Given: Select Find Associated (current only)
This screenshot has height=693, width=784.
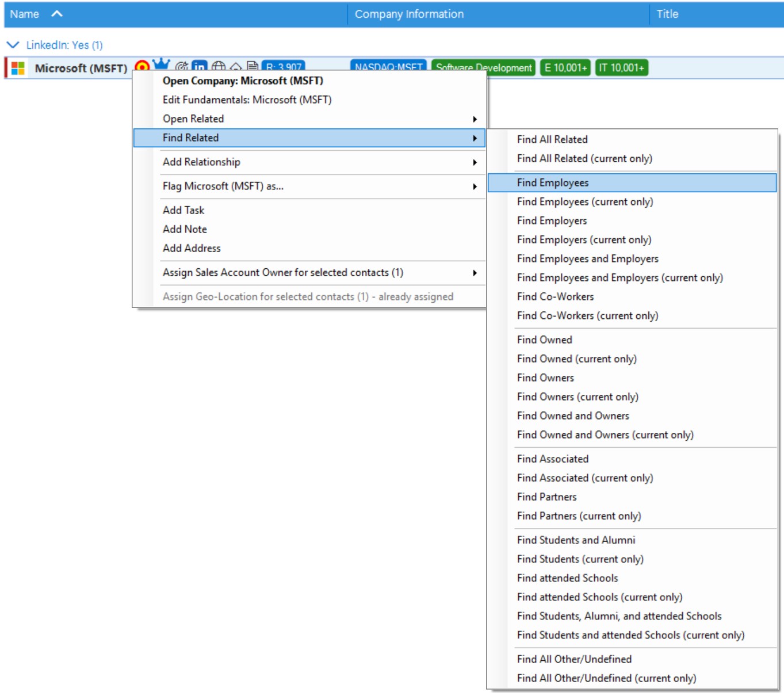Looking at the screenshot, I should click(x=632, y=478).
